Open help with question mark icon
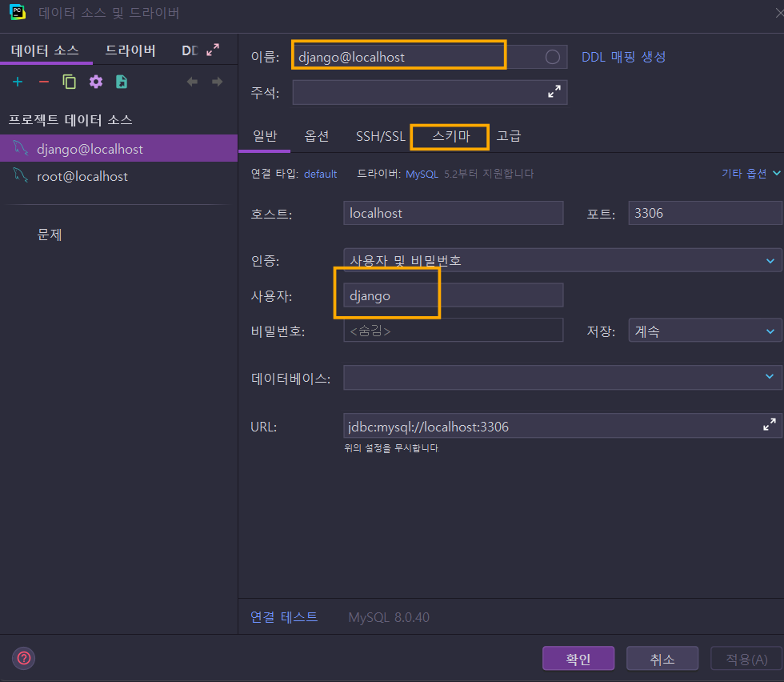The image size is (784, 682). coord(23,658)
